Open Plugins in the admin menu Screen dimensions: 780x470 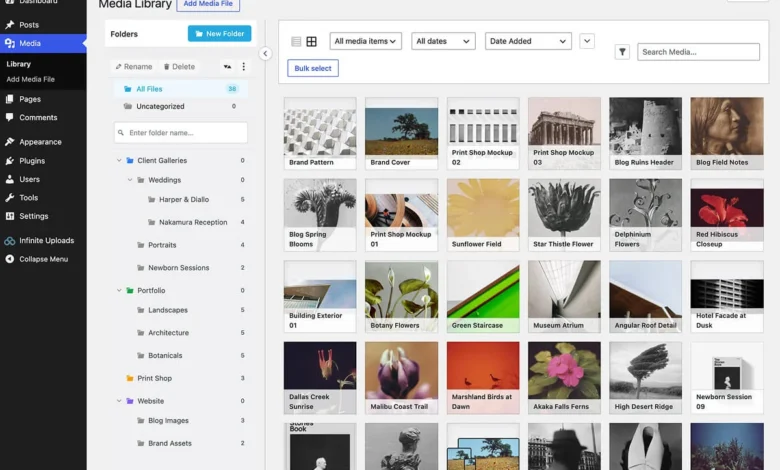pos(32,161)
